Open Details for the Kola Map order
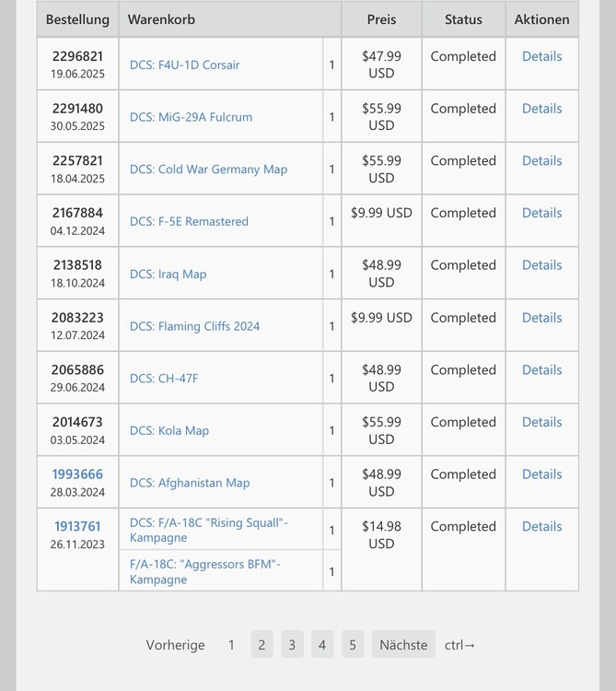Viewport: 616px width, 691px height. pyautogui.click(x=541, y=422)
